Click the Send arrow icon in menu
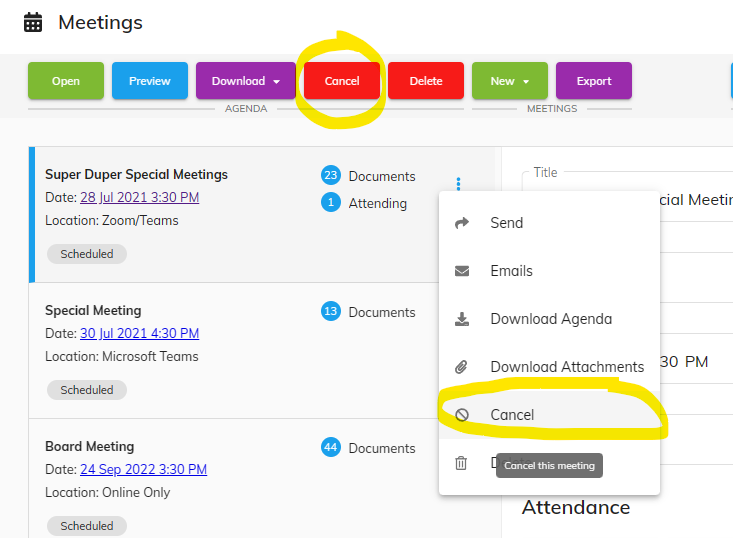This screenshot has height=538, width=733. (462, 223)
